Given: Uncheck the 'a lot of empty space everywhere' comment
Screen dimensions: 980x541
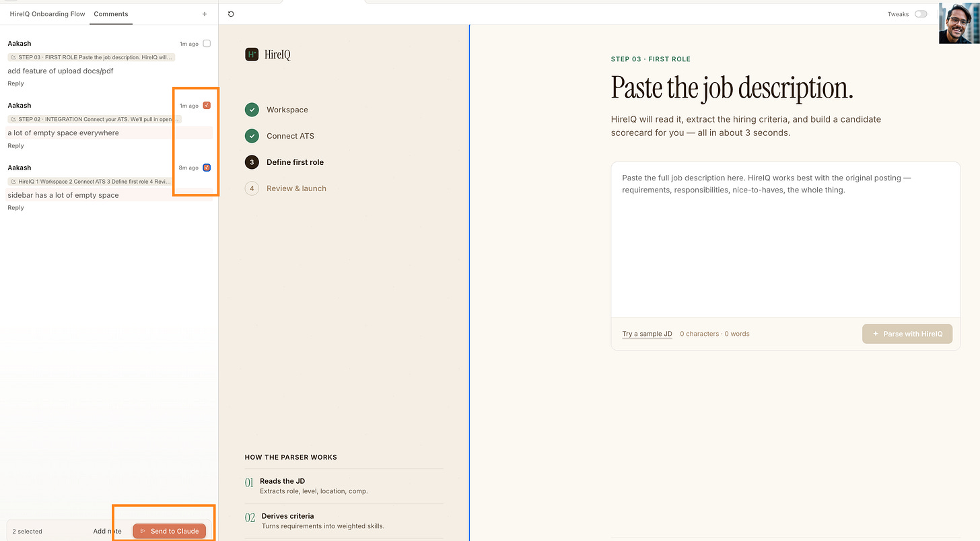Looking at the screenshot, I should coord(207,106).
